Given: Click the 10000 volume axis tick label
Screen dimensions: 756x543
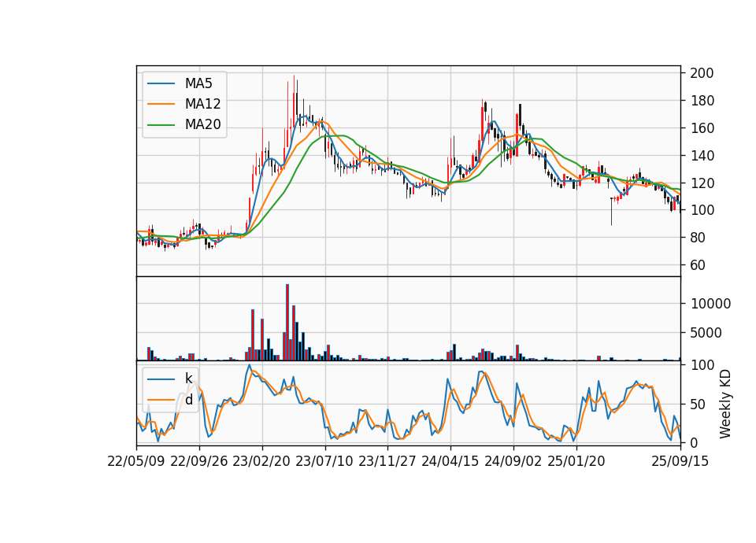Looking at the screenshot, I should (x=710, y=304).
